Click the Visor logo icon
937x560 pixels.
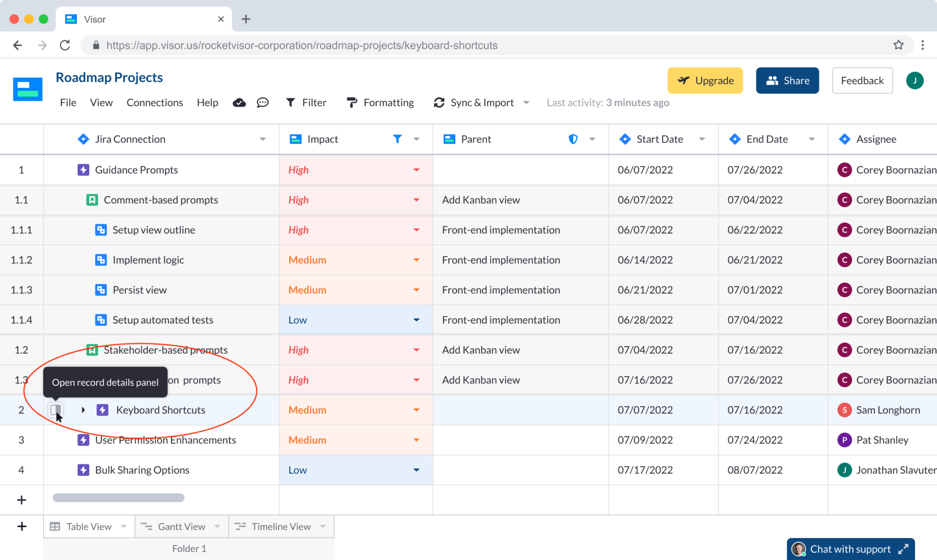click(28, 89)
